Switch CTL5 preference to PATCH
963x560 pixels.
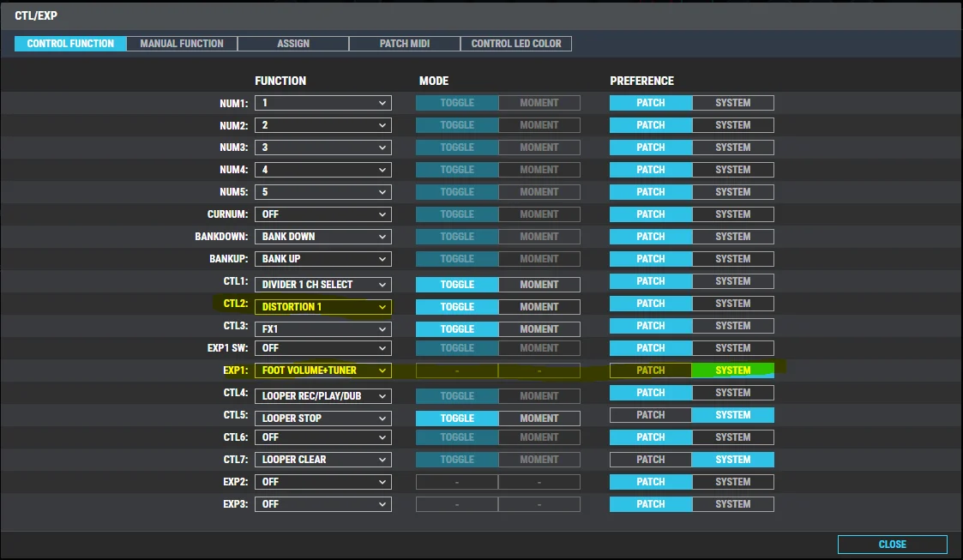(x=650, y=415)
